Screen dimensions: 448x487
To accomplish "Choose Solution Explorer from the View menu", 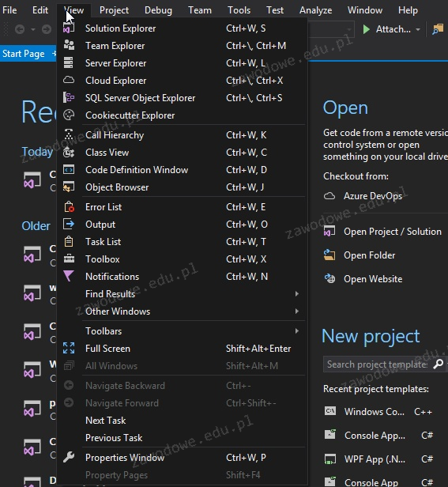I will point(184,28).
